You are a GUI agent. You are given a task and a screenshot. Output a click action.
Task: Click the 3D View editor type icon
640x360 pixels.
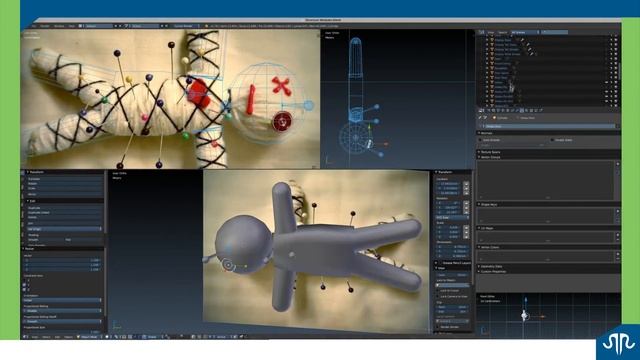pos(25,337)
